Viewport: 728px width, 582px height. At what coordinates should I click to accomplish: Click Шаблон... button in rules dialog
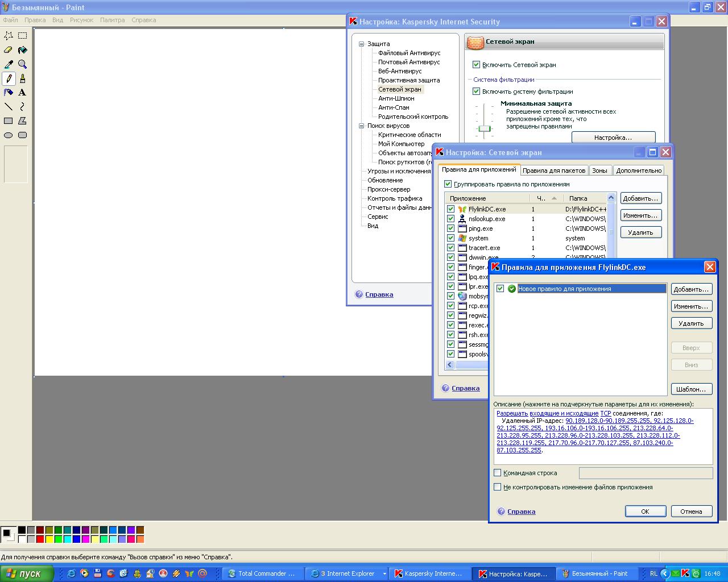click(691, 389)
